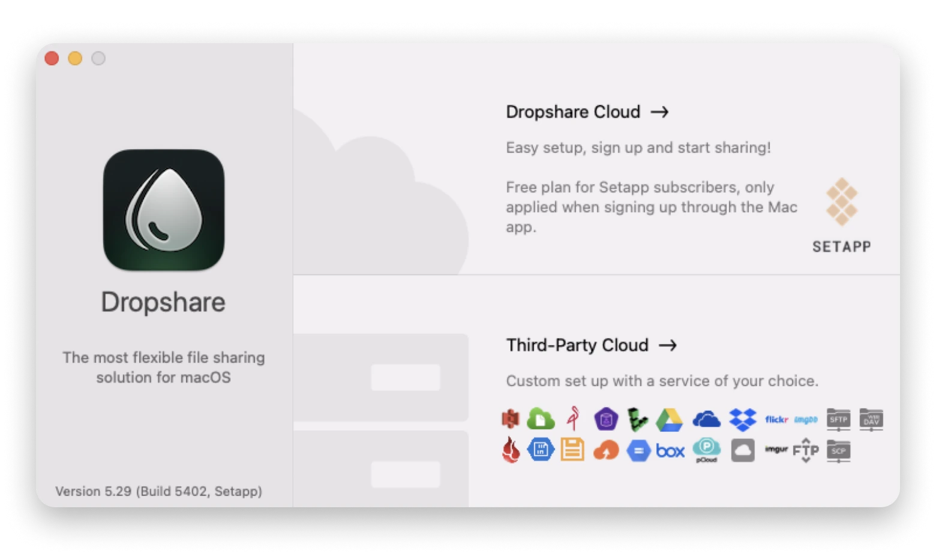Click the Setapp diamond logo
This screenshot has width=936, height=560.
click(842, 202)
